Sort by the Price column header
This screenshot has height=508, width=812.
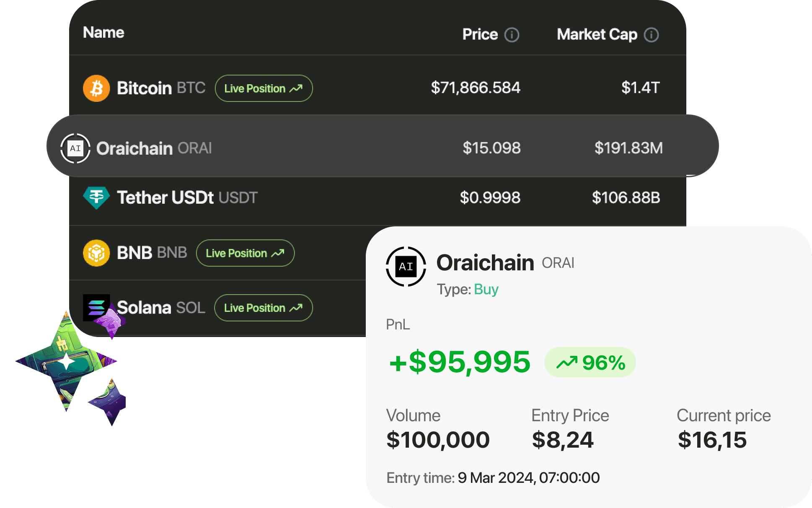coord(480,34)
